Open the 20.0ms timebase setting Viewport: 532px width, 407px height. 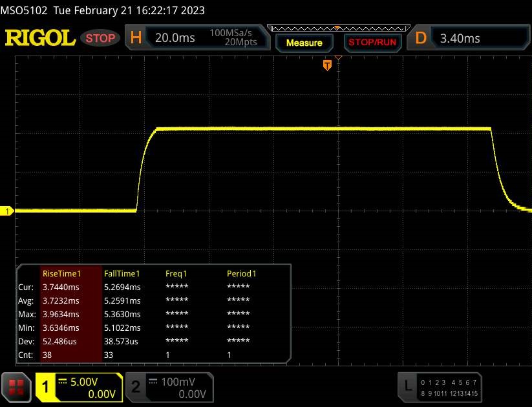tap(175, 38)
